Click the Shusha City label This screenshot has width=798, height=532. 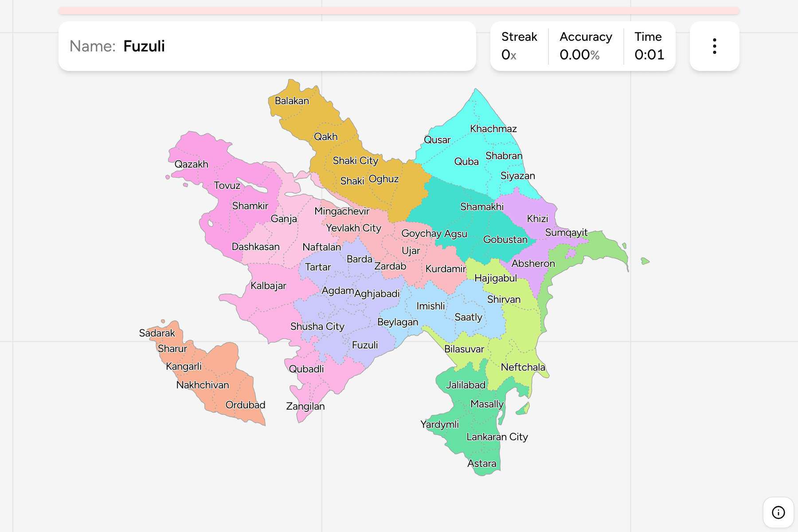click(317, 327)
